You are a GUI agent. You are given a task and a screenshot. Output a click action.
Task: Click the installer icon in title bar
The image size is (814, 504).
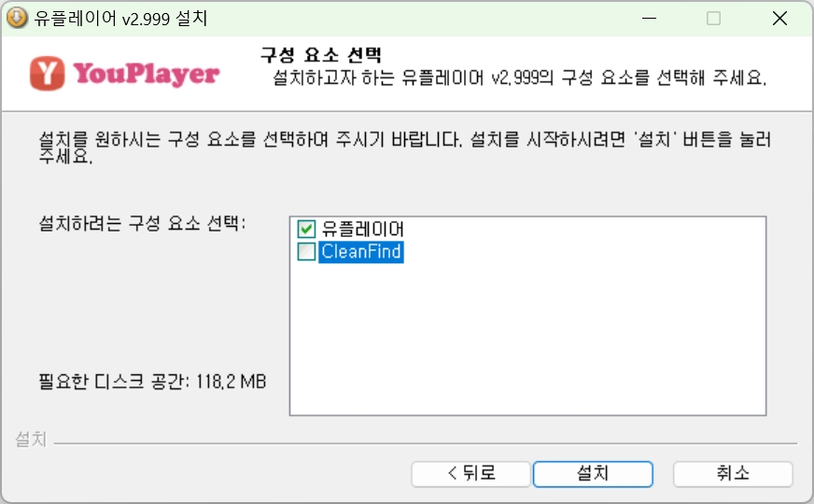click(17, 18)
